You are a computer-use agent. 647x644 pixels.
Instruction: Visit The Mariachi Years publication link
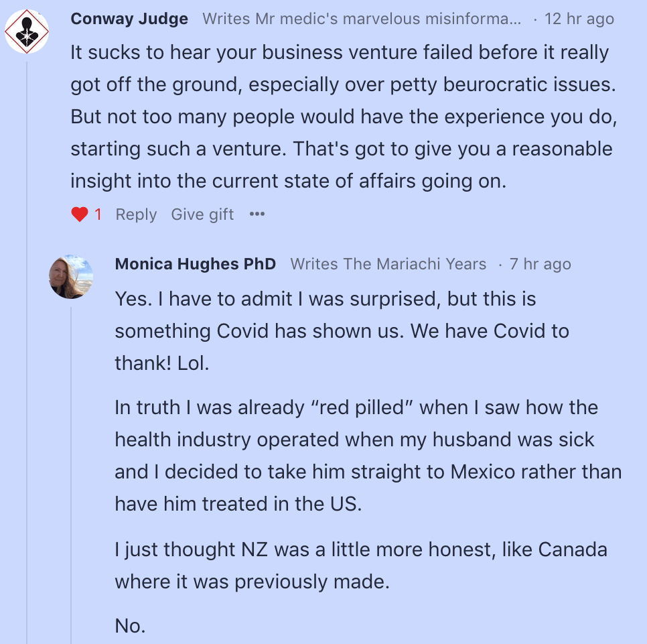(388, 264)
